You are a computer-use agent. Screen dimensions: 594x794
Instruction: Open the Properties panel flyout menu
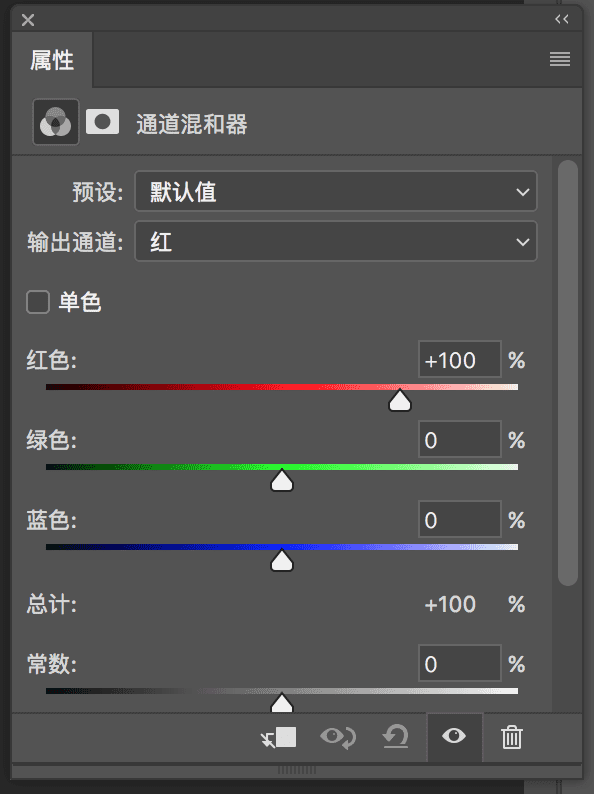[x=560, y=59]
